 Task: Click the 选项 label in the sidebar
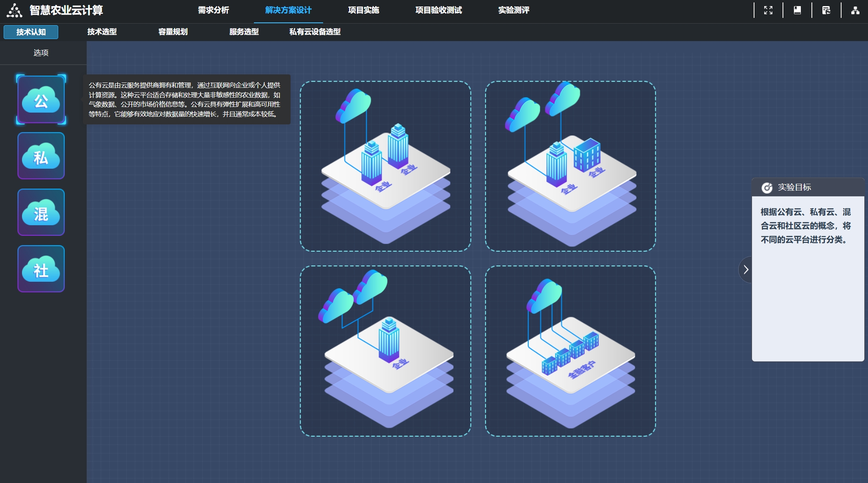[40, 52]
